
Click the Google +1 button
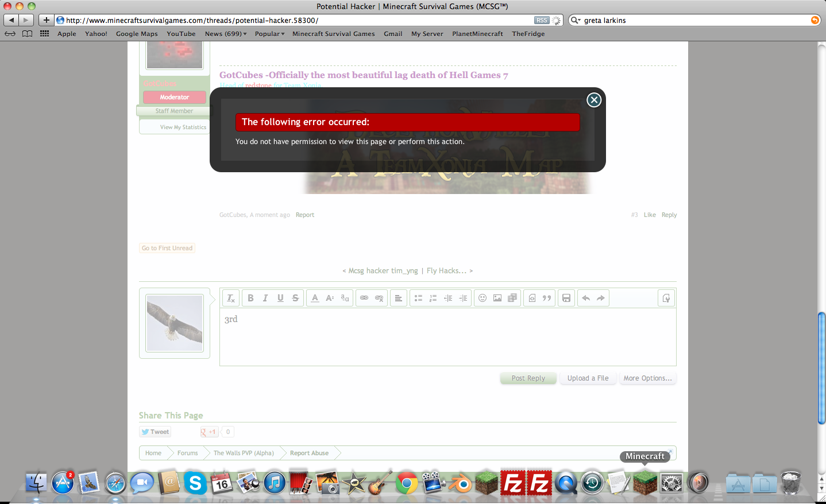click(209, 432)
